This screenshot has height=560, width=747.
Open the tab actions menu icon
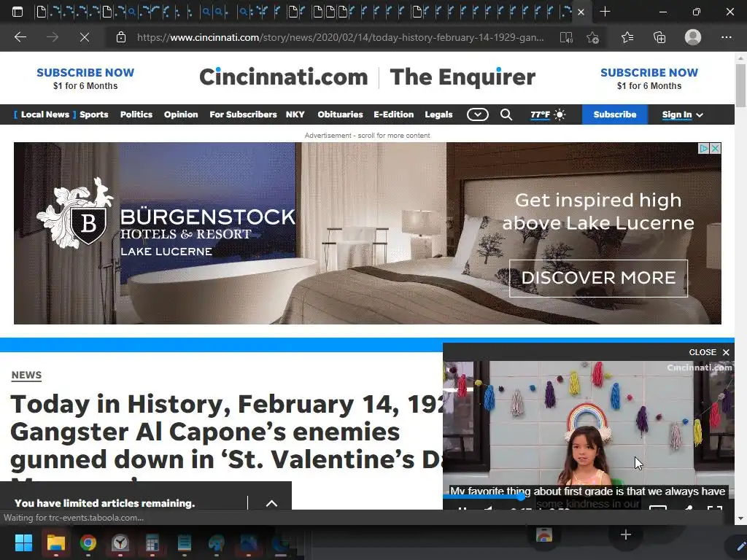tap(18, 12)
